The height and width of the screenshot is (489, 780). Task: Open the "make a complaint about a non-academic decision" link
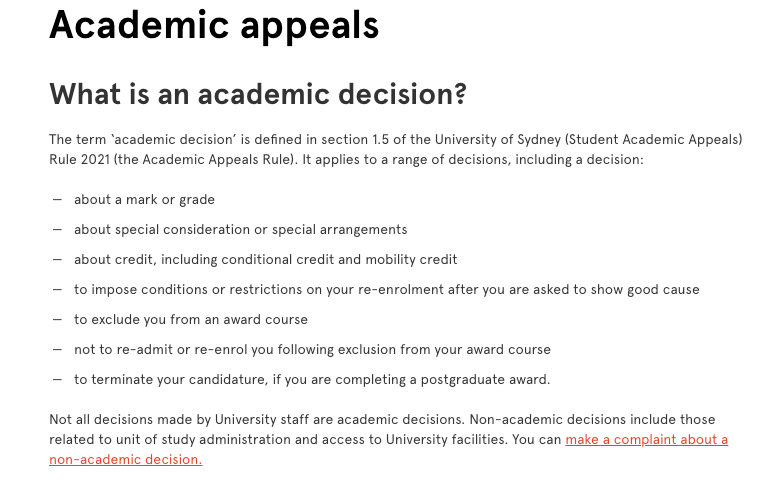click(x=646, y=440)
